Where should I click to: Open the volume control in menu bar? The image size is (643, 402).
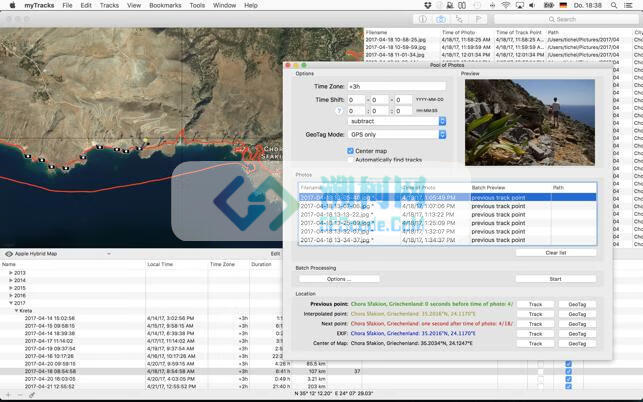pos(532,5)
